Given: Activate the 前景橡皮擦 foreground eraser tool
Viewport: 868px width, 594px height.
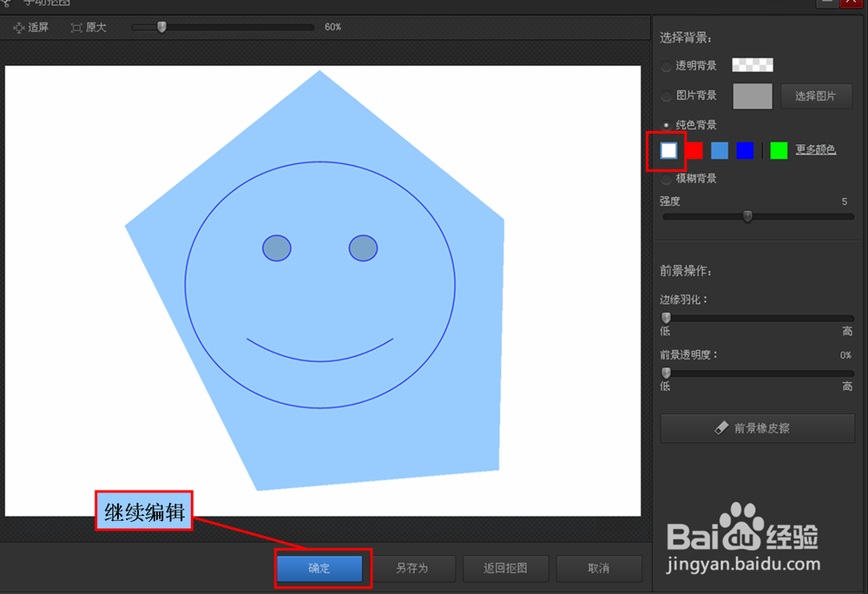Looking at the screenshot, I should 757,428.
